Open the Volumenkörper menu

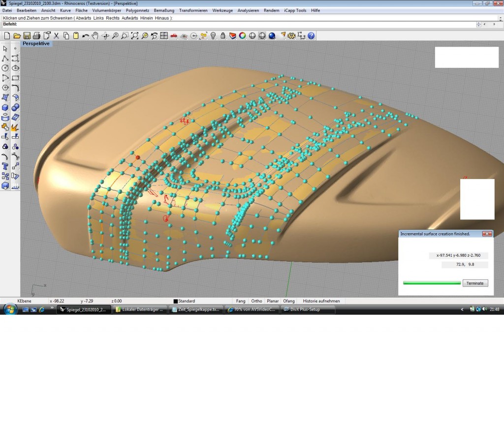coord(106,10)
